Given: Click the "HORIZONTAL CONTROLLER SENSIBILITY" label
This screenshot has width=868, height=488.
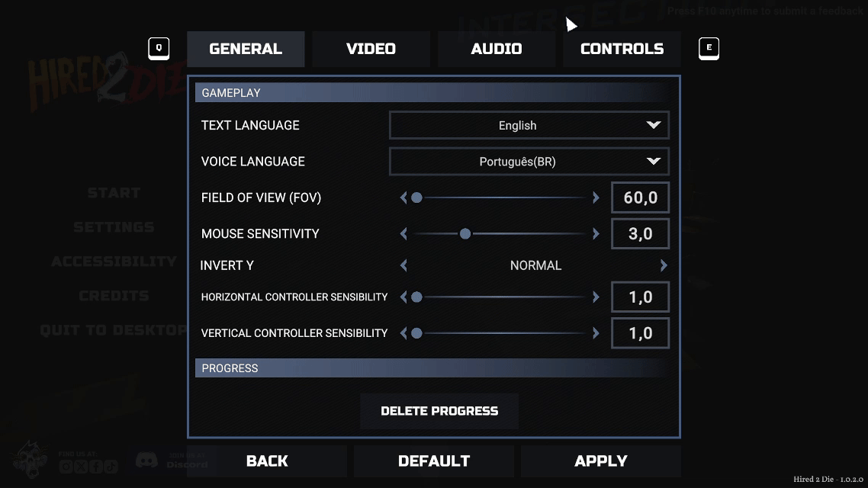Looking at the screenshot, I should pos(294,297).
